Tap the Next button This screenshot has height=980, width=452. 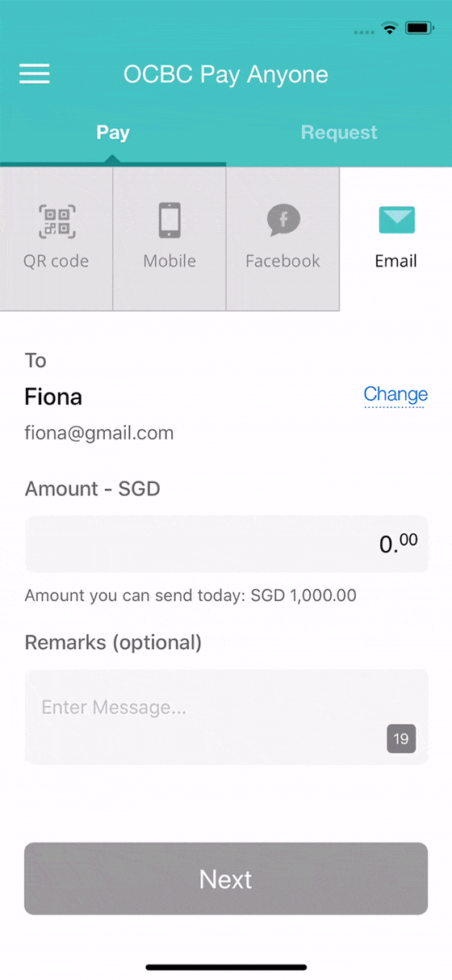coord(226,879)
